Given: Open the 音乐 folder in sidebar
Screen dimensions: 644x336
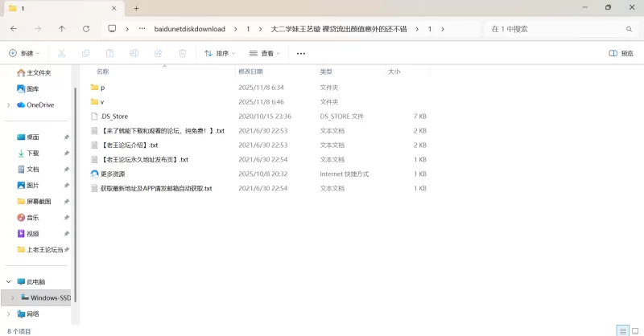Looking at the screenshot, I should coord(33,217).
